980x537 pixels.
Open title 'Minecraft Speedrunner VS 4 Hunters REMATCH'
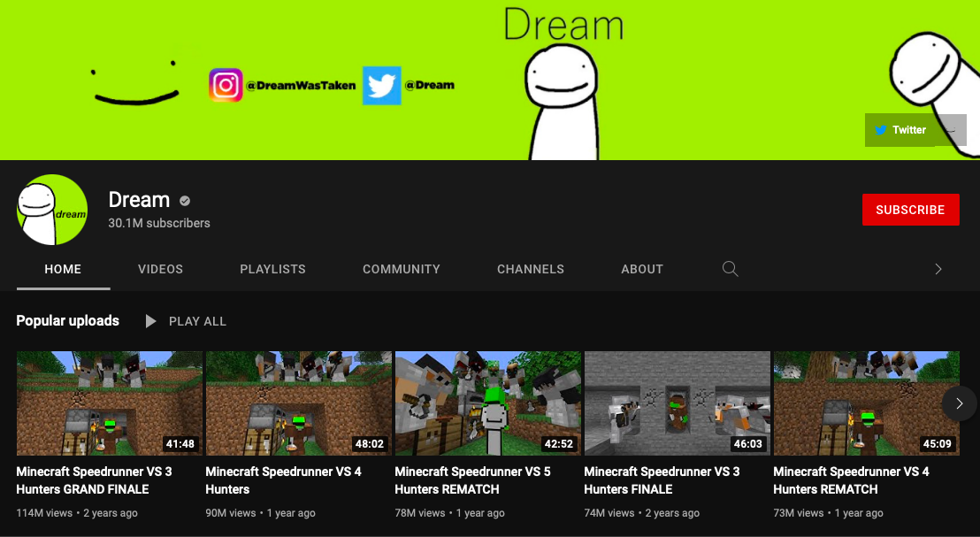tap(851, 480)
